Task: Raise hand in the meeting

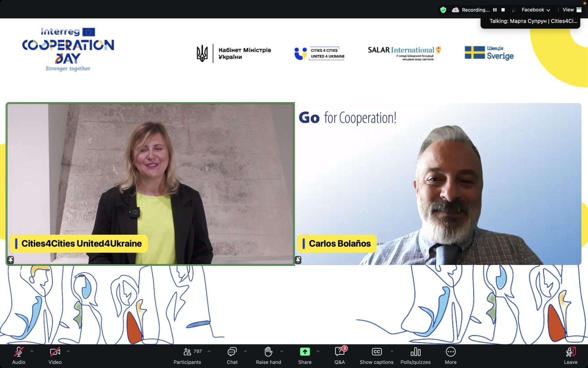Action: click(268, 355)
